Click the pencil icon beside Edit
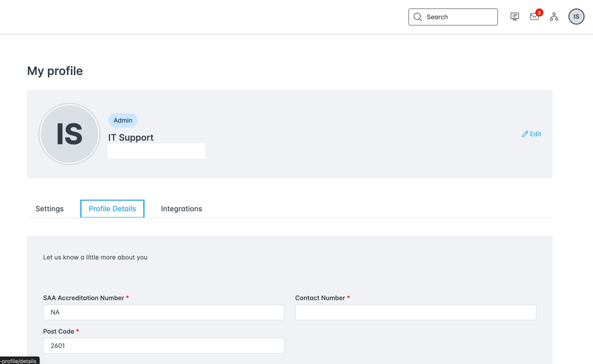The image size is (593, 364). 525,134
